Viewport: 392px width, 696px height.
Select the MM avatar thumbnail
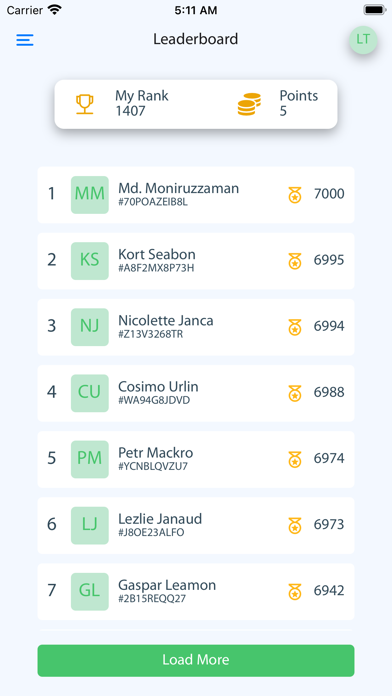90,195
